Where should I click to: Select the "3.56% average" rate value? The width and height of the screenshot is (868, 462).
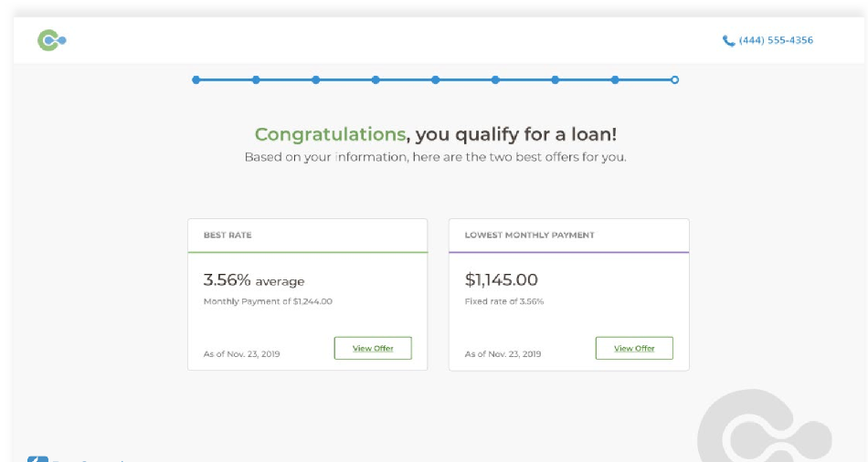[253, 280]
